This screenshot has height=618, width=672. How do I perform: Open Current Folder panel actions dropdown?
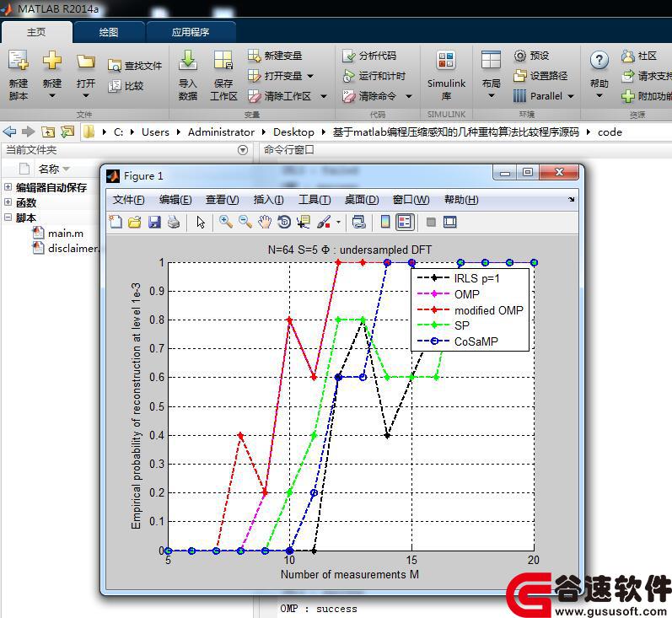[x=243, y=150]
